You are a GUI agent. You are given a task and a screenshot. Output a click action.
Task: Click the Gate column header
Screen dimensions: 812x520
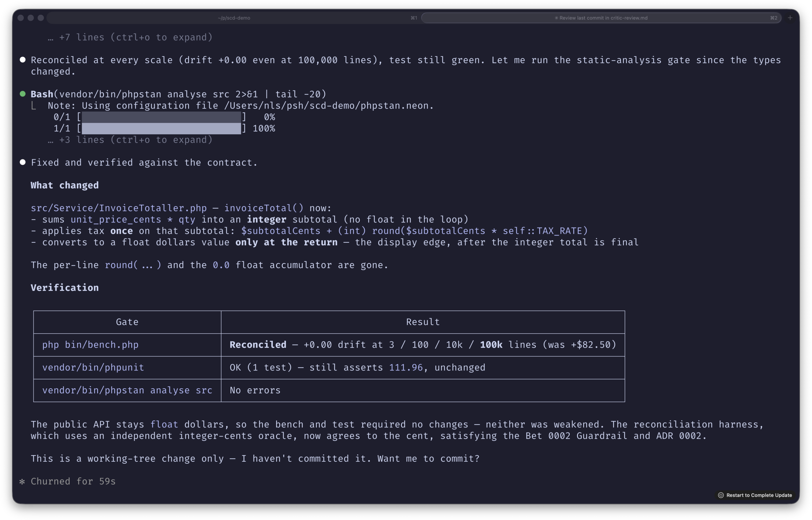click(127, 322)
